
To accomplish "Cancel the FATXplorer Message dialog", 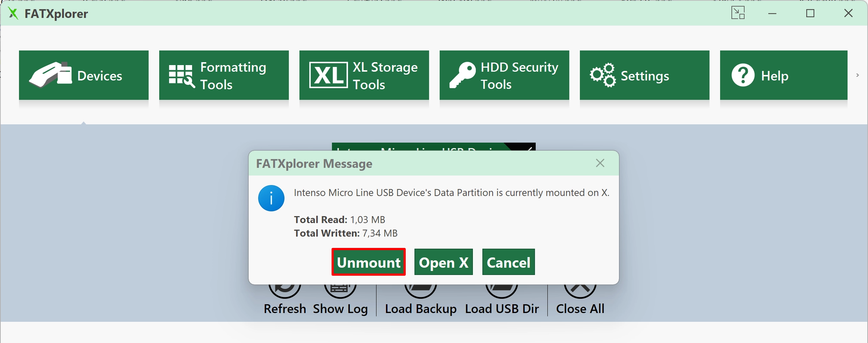I will click(x=508, y=262).
